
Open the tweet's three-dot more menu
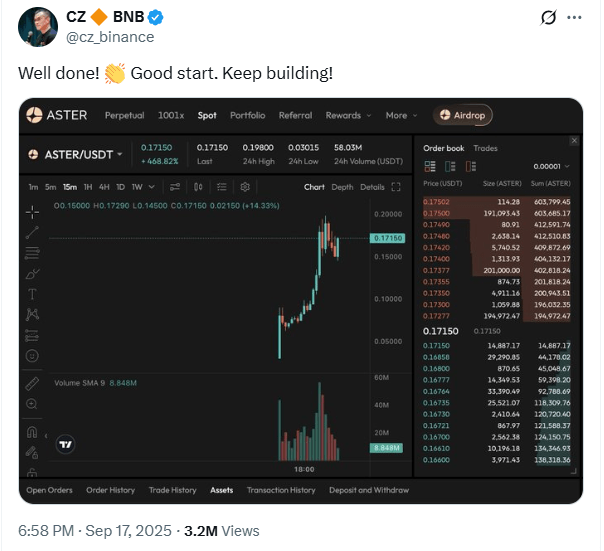coord(574,18)
